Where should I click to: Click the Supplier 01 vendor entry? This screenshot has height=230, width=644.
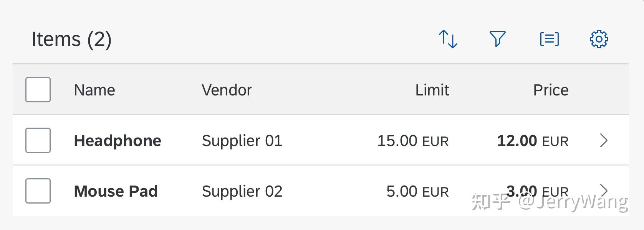pyautogui.click(x=243, y=141)
